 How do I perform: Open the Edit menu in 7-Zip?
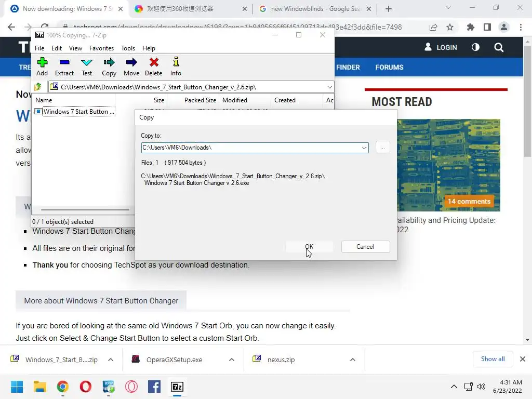coord(57,48)
